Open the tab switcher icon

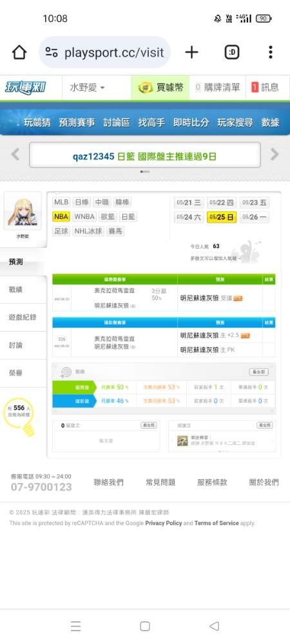pos(232,52)
